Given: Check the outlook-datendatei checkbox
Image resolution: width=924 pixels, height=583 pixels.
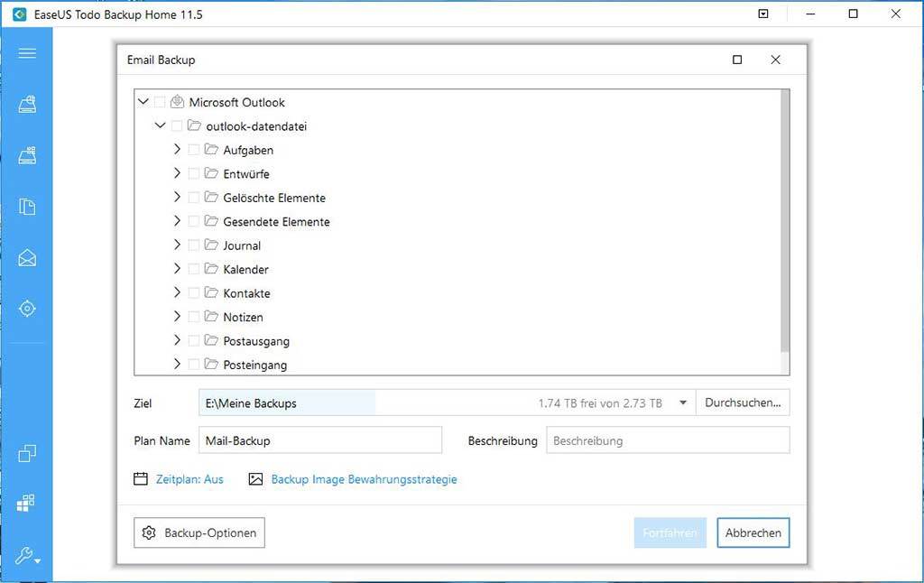Looking at the screenshot, I should [x=177, y=126].
